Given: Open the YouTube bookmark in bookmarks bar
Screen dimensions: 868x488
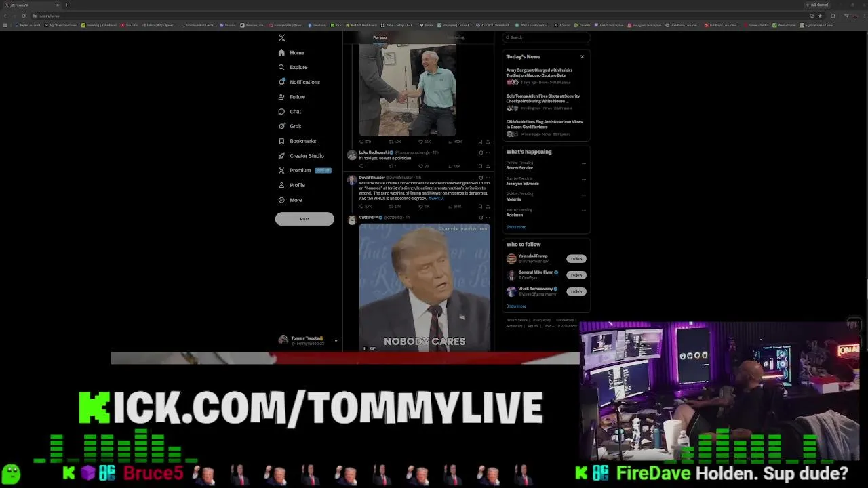Looking at the screenshot, I should click(x=128, y=25).
